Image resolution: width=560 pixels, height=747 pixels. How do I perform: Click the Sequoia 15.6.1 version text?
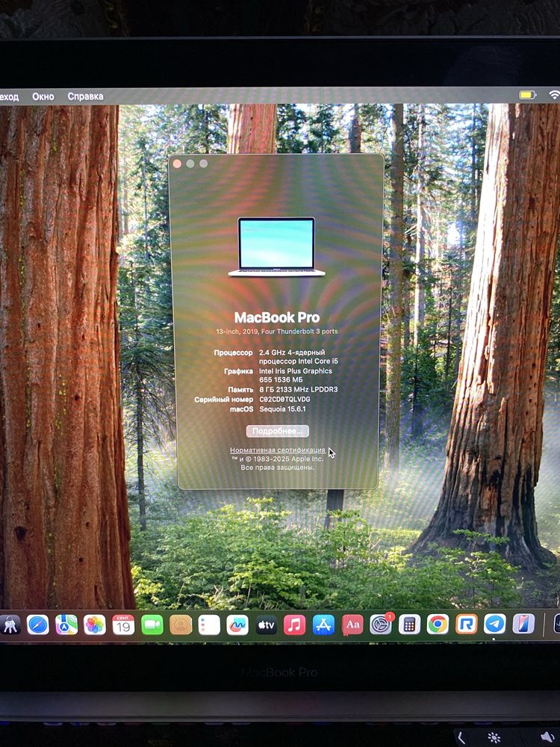(283, 409)
